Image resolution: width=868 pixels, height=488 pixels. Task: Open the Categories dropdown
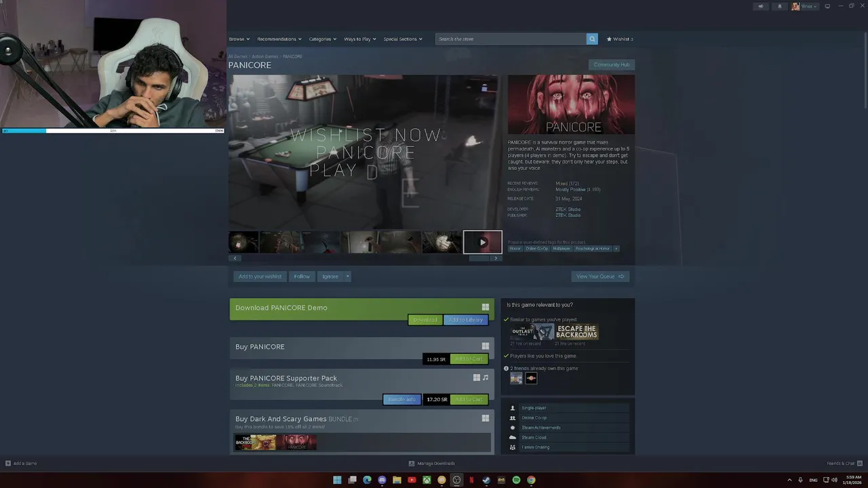(x=323, y=39)
